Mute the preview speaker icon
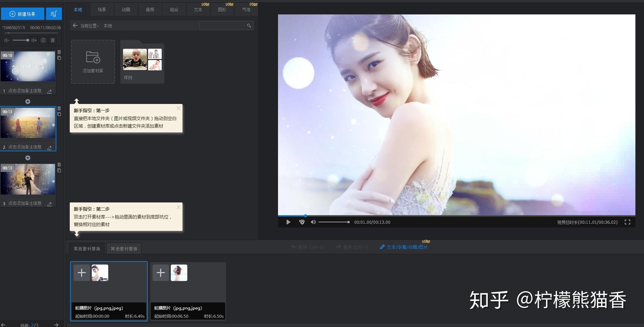 click(313, 222)
